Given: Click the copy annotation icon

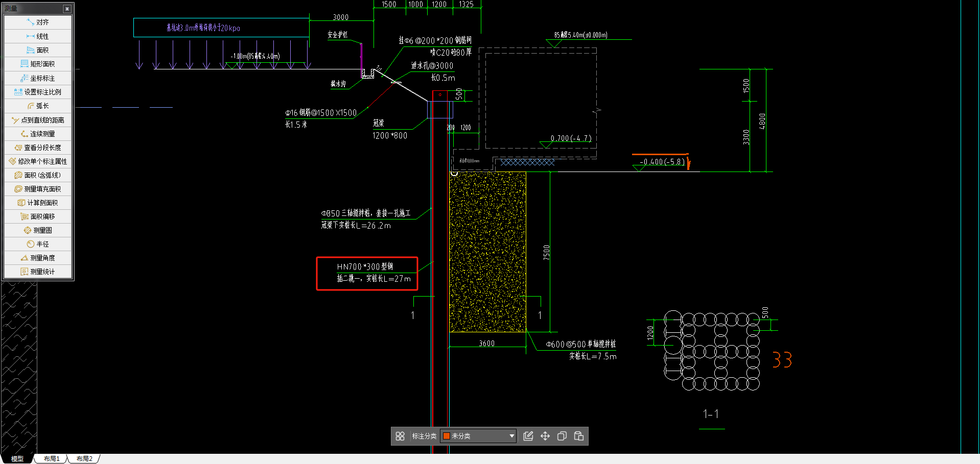Looking at the screenshot, I should pyautogui.click(x=562, y=436).
